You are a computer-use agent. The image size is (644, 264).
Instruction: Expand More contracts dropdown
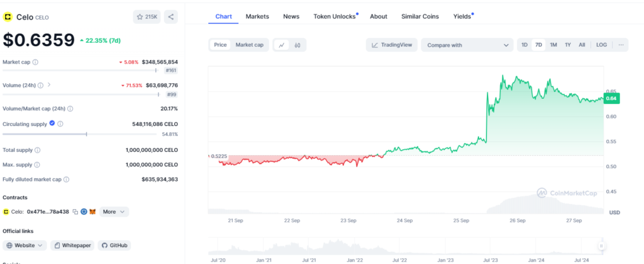[x=114, y=212]
